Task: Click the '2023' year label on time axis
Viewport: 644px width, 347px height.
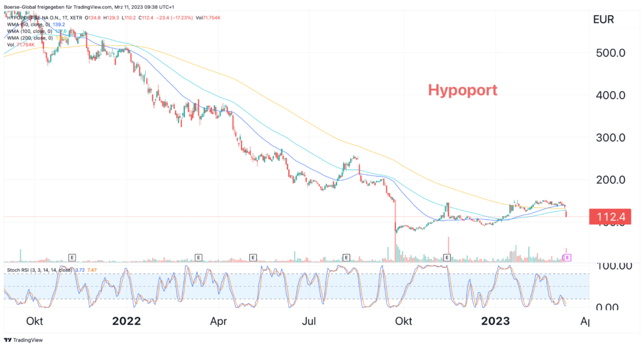Action: click(496, 321)
